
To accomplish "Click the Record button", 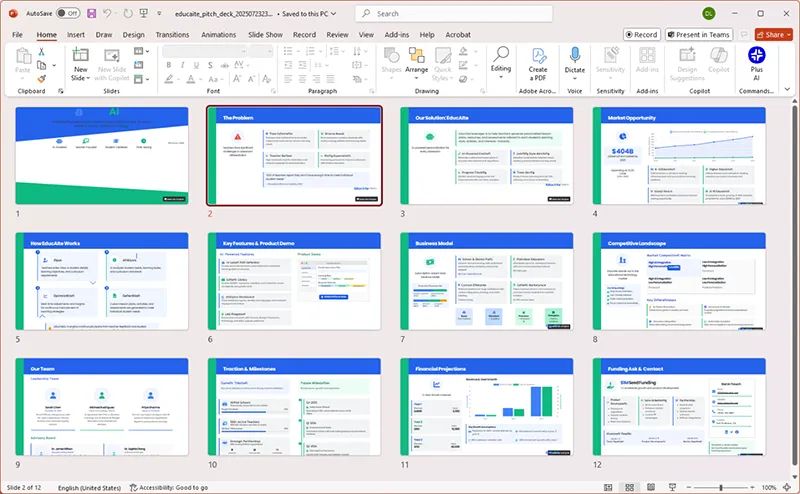I will (641, 34).
